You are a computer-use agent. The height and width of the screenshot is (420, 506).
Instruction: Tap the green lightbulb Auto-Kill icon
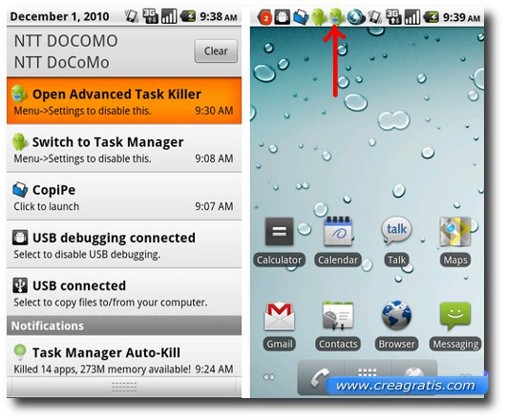(x=20, y=352)
